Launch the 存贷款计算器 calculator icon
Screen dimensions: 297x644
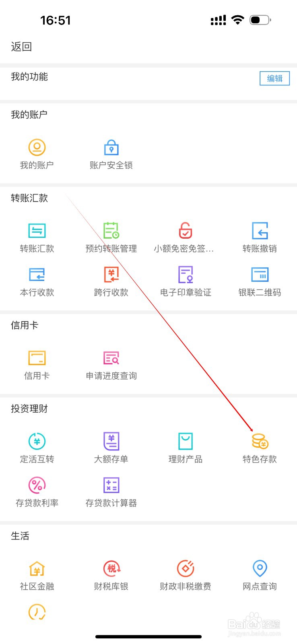click(111, 485)
